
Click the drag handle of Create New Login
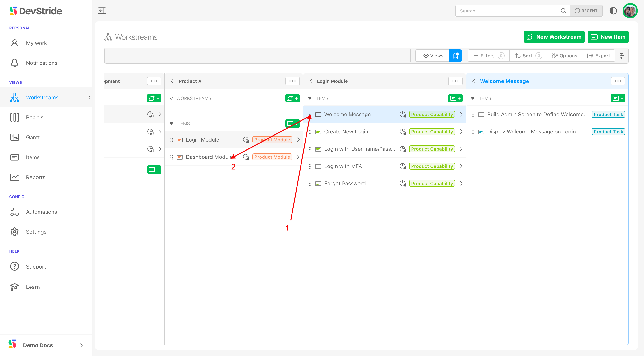point(310,132)
